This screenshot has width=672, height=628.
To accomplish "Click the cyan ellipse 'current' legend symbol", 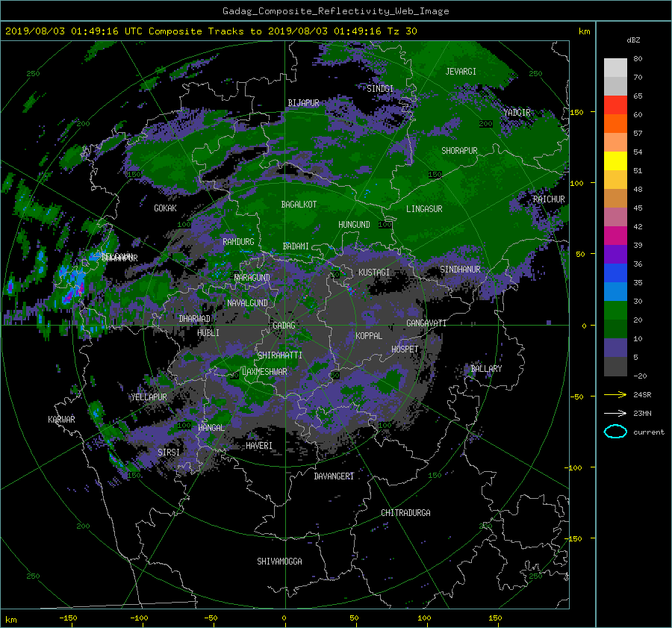I will [x=615, y=432].
